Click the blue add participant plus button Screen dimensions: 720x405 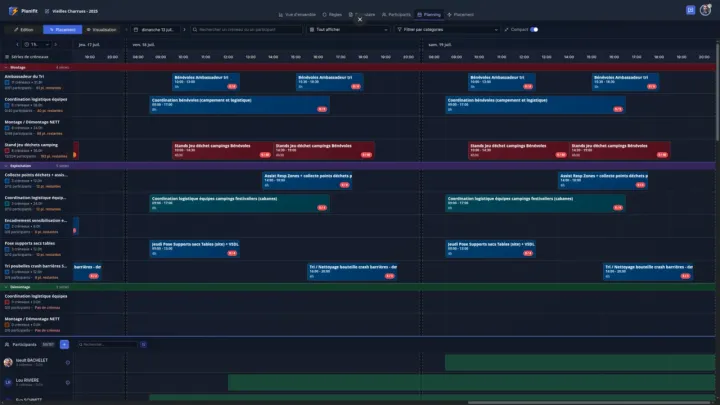click(x=65, y=343)
